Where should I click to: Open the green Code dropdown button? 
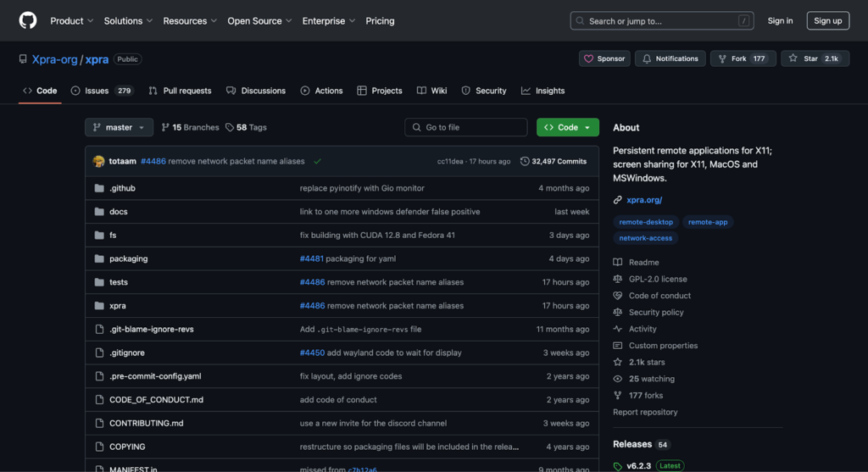(x=567, y=127)
